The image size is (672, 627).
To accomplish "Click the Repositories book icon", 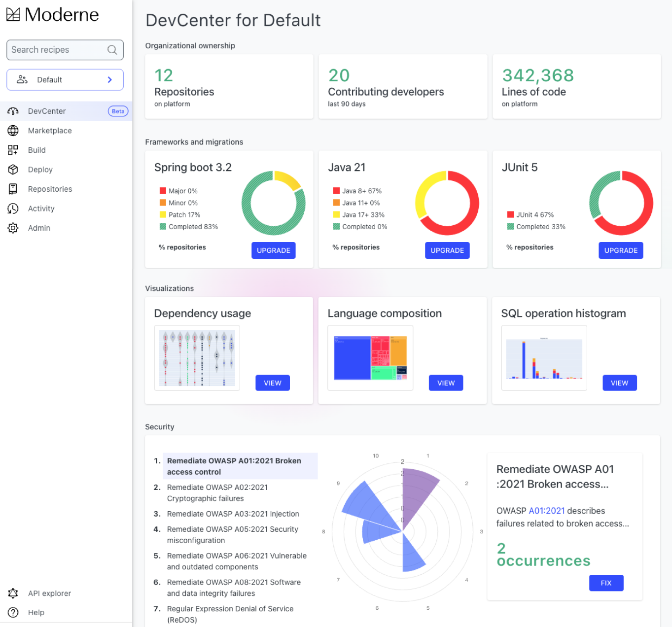I will click(13, 189).
